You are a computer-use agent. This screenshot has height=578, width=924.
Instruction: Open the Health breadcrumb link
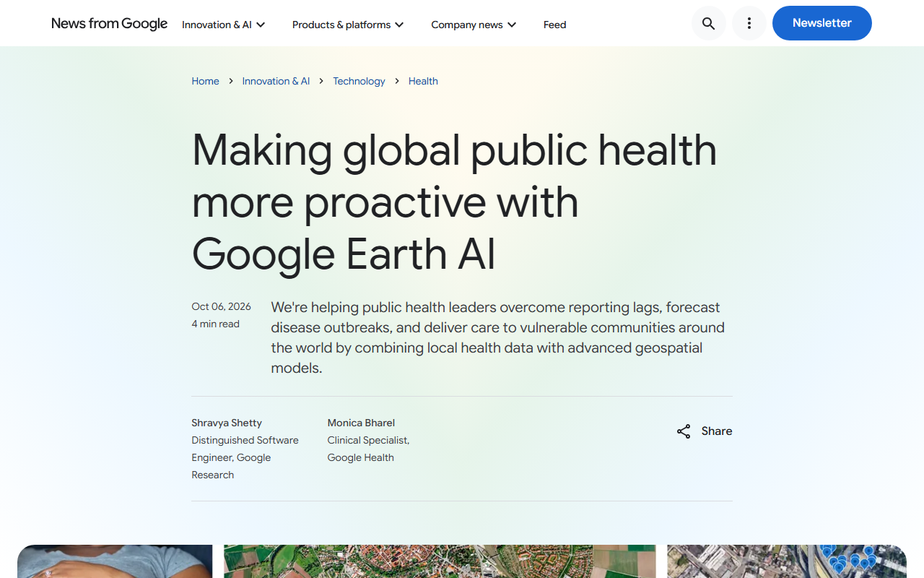[x=423, y=81]
